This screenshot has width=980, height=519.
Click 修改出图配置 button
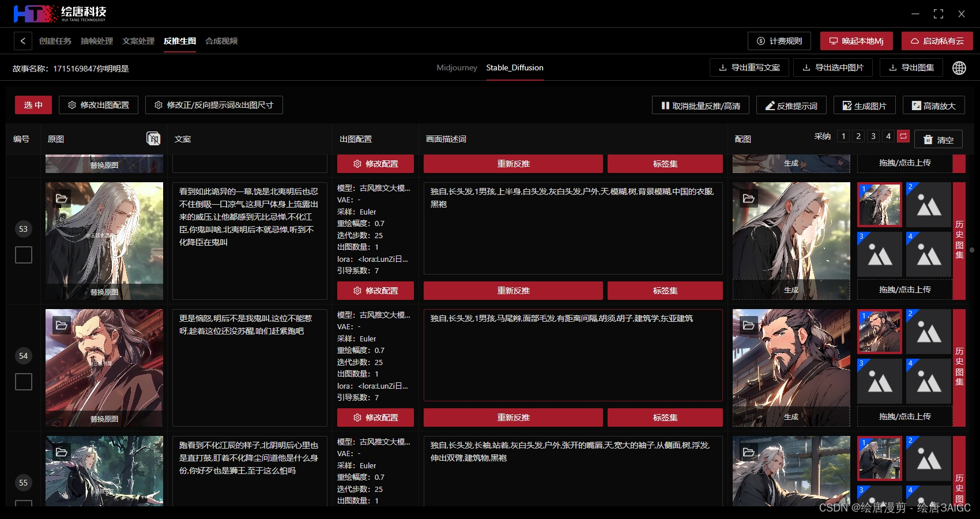coord(99,105)
